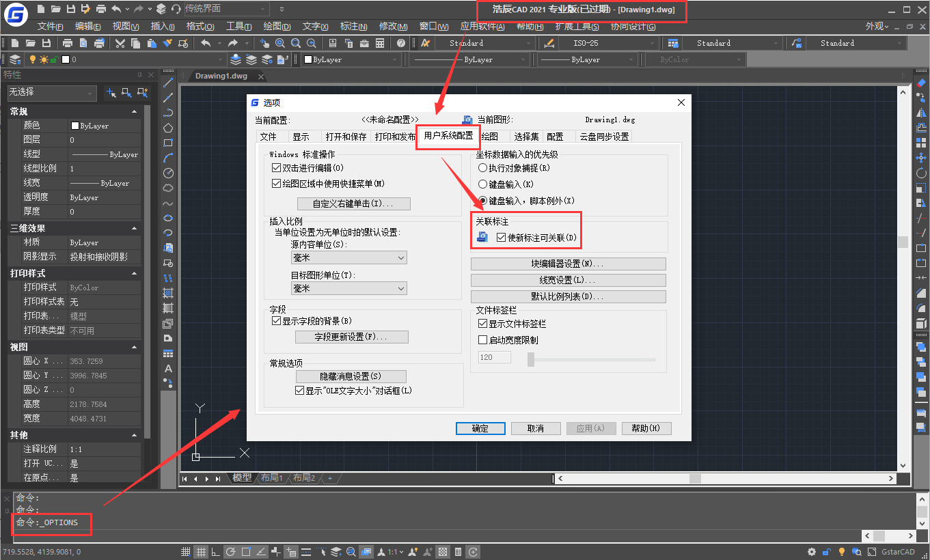Select the Erase tool in modify toolbar
Image resolution: width=930 pixels, height=560 pixels.
tap(921, 83)
